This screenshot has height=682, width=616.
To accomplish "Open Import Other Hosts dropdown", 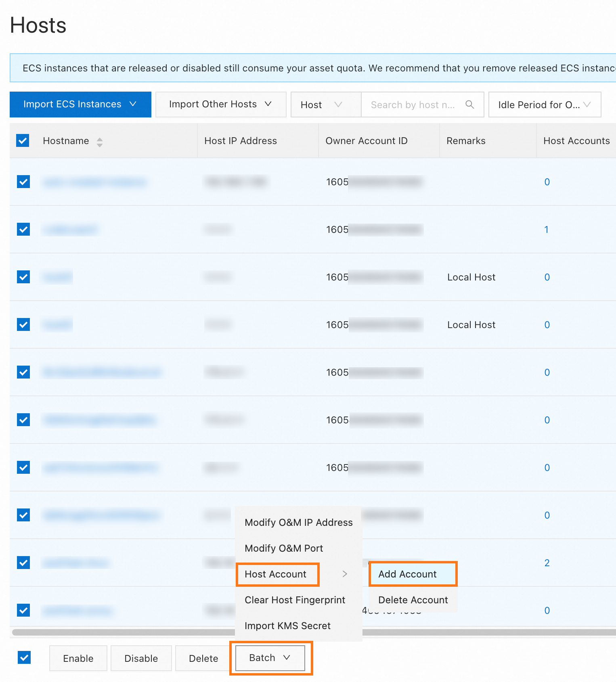I will (221, 105).
